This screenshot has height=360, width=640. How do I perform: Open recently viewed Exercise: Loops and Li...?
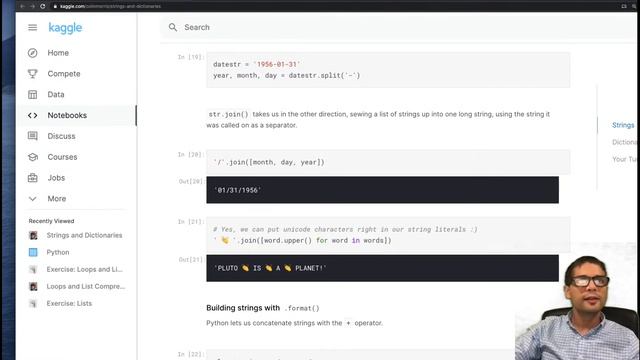pyautogui.click(x=84, y=269)
